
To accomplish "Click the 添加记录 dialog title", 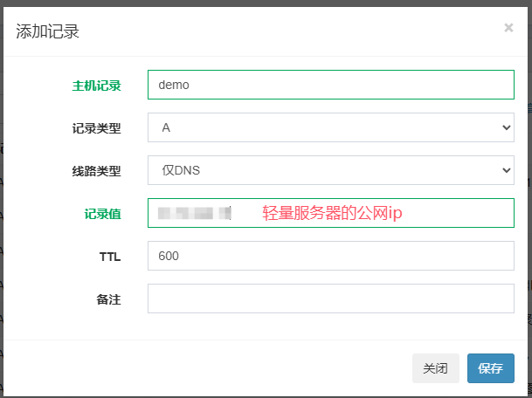I will click(x=48, y=31).
